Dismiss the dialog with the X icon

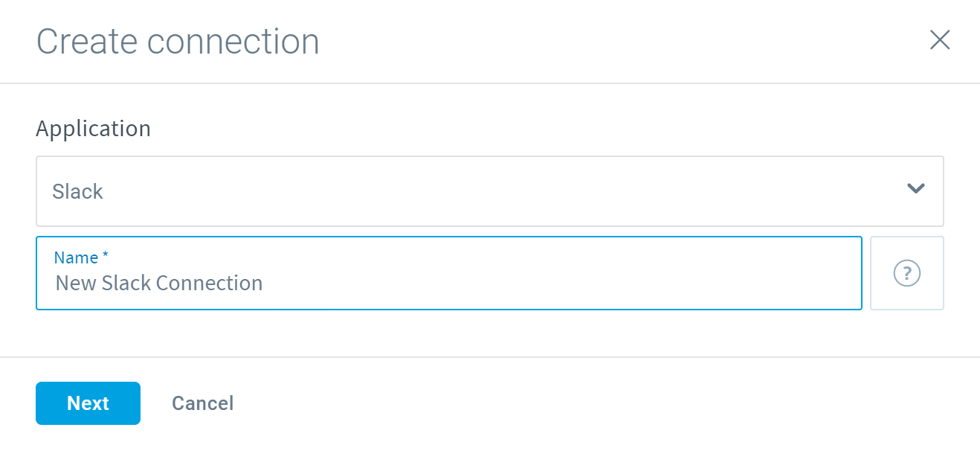940,40
